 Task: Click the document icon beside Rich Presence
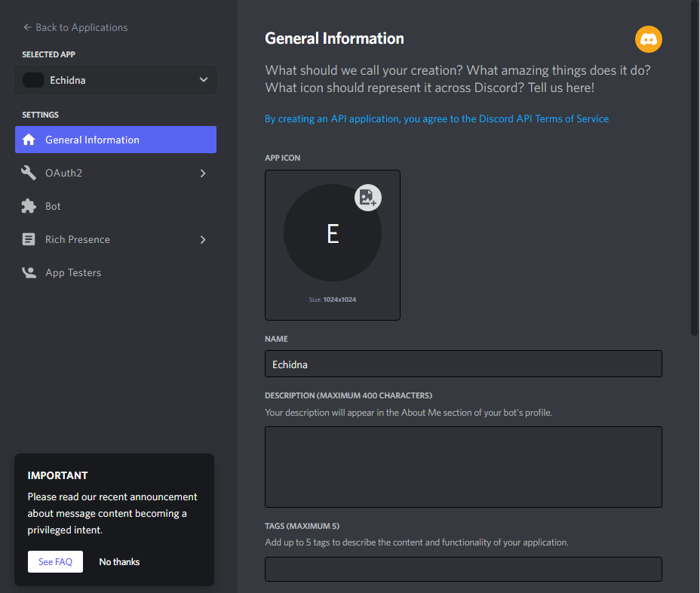point(29,239)
